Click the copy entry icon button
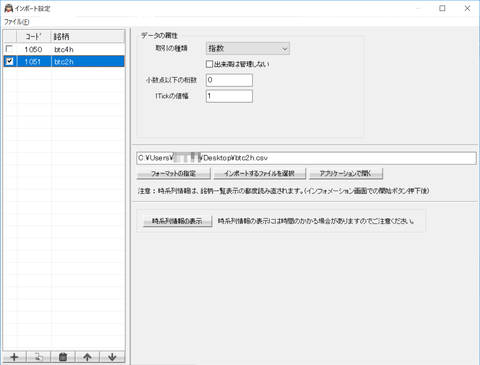The height and width of the screenshot is (365, 480). [39, 357]
